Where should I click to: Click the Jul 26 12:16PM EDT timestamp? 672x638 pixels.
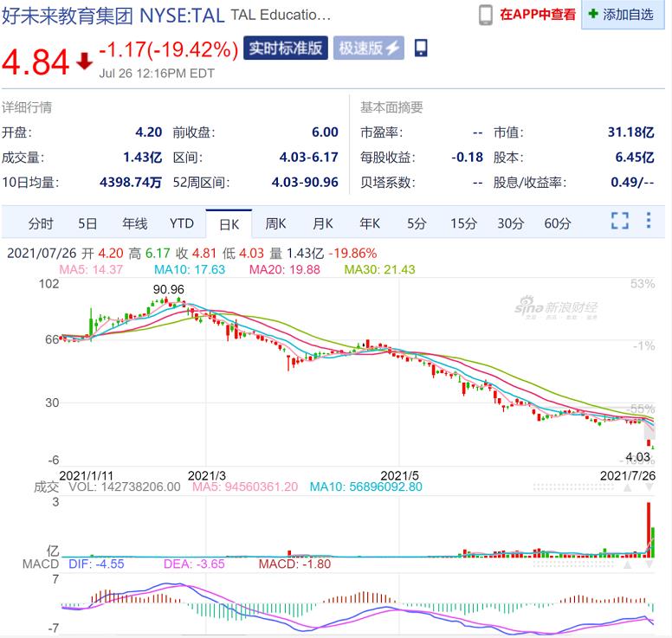(157, 74)
